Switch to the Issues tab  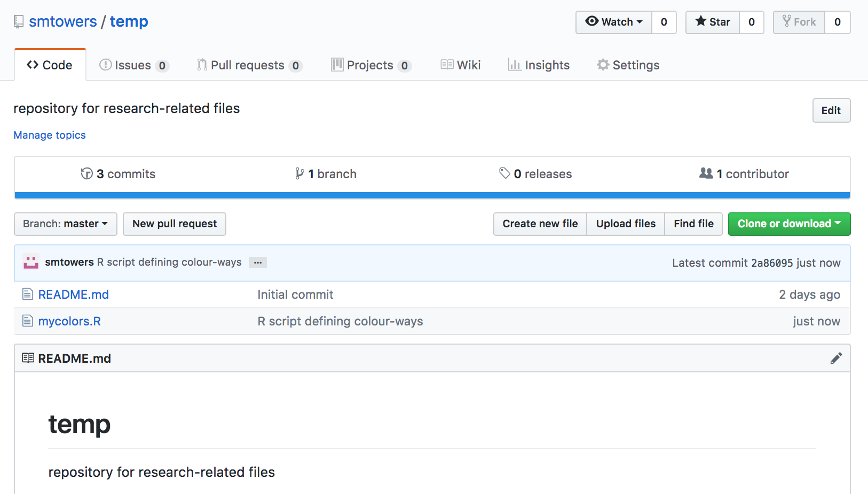point(134,65)
